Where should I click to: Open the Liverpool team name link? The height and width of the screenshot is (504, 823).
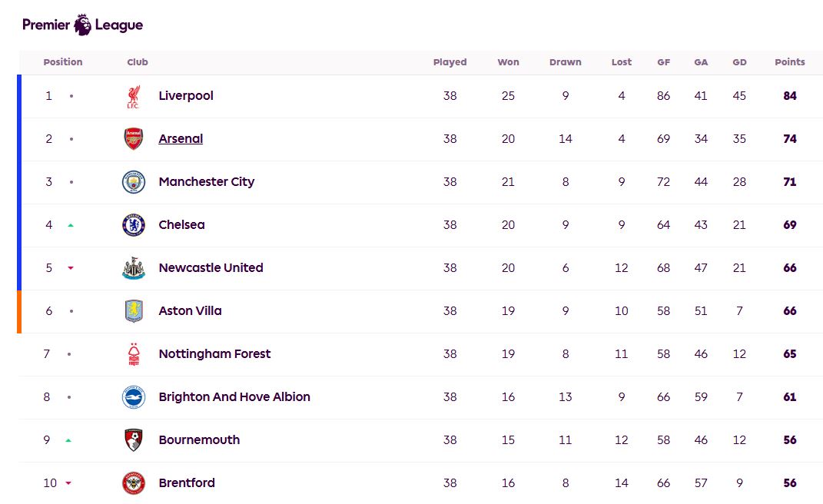click(x=186, y=95)
